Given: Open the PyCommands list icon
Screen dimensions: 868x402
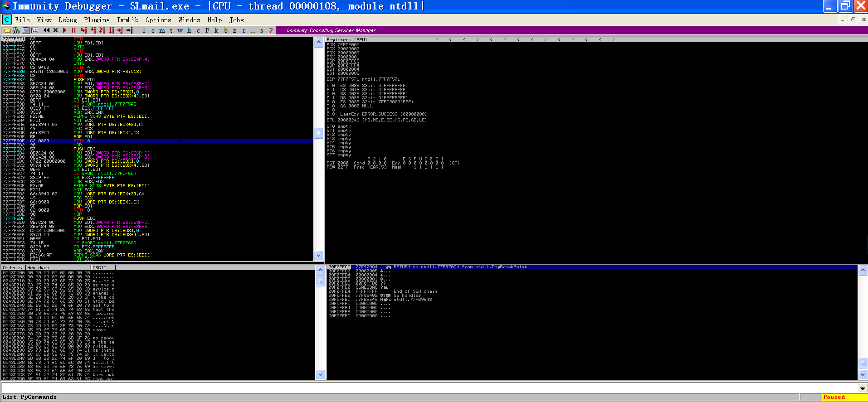Looking at the screenshot, I should 26,30.
